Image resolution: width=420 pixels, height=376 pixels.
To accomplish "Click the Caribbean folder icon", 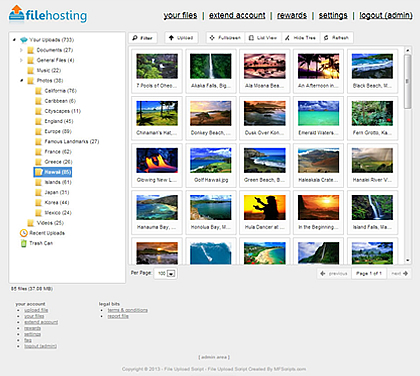I will [39, 101].
